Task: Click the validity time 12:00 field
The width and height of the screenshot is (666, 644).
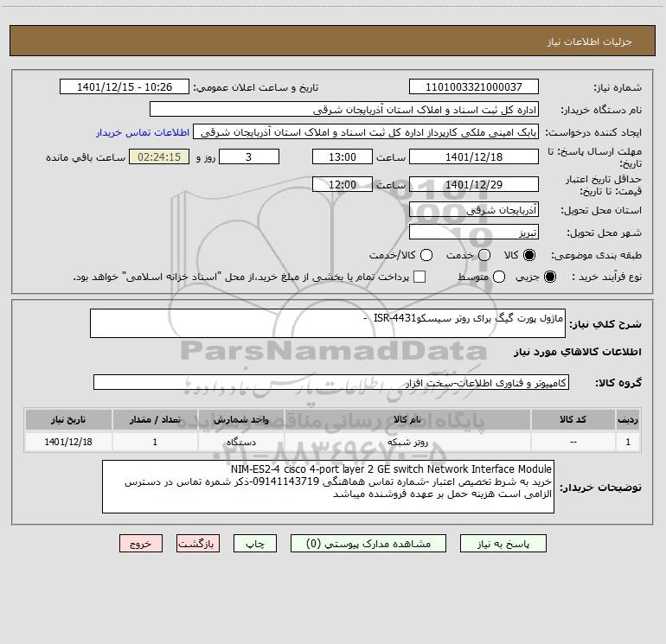Action: [343, 184]
